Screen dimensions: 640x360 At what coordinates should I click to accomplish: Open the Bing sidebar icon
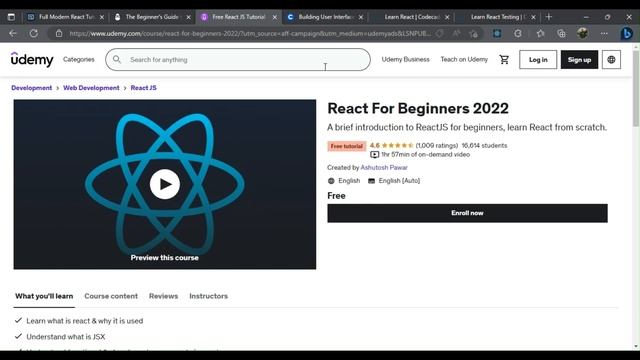click(627, 33)
